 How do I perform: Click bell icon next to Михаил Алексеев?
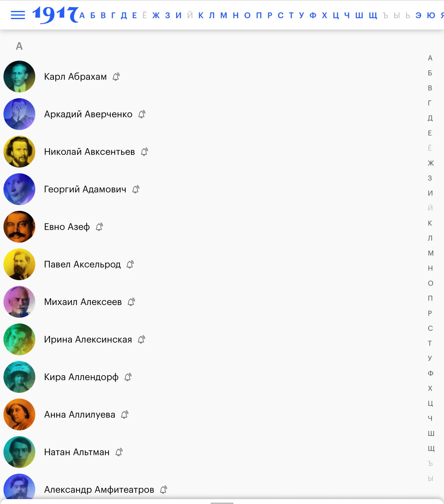click(x=132, y=302)
